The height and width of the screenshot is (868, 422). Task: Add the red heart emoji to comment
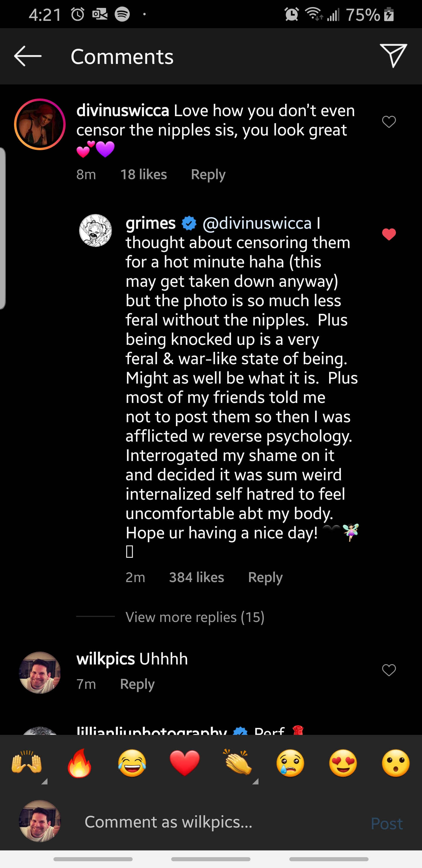185,762
